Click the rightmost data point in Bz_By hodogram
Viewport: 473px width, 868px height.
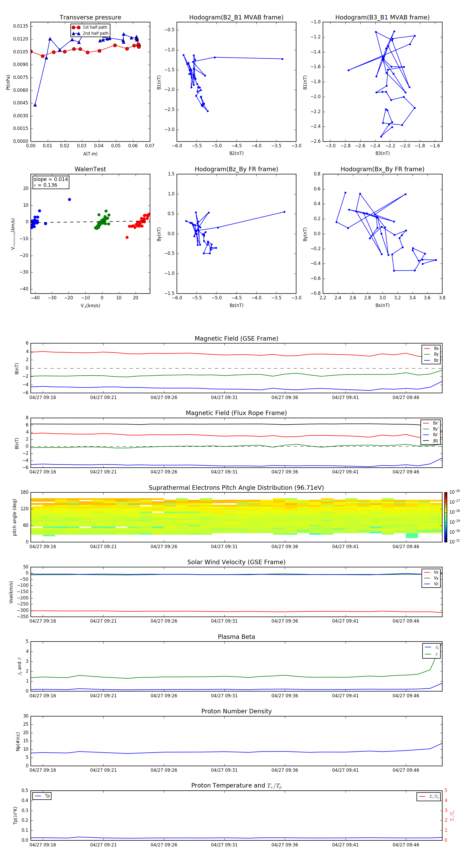pyautogui.click(x=285, y=212)
